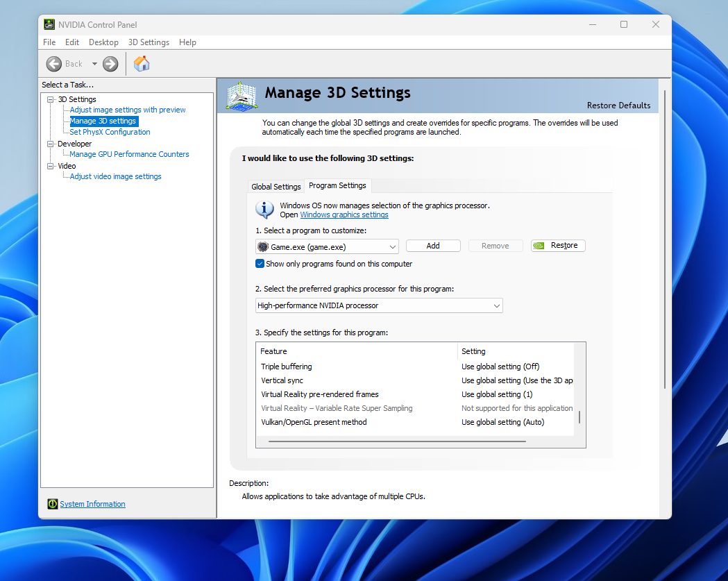Select Manage 3D settings in task tree
The height and width of the screenshot is (581, 728).
103,121
